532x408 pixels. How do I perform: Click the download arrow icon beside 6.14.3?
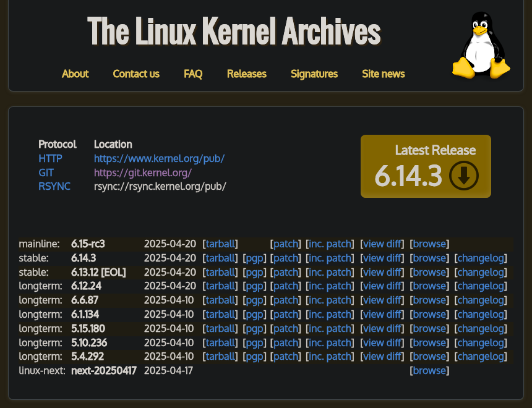(464, 176)
